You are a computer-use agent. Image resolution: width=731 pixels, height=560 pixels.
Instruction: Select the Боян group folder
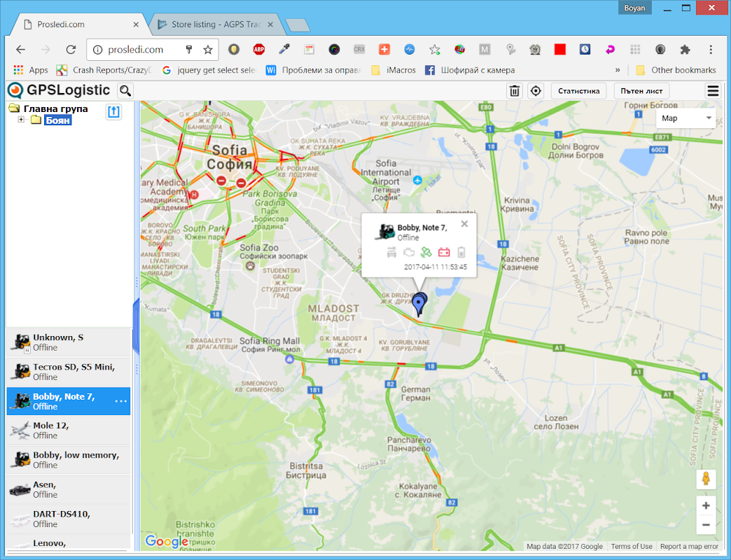tap(58, 120)
